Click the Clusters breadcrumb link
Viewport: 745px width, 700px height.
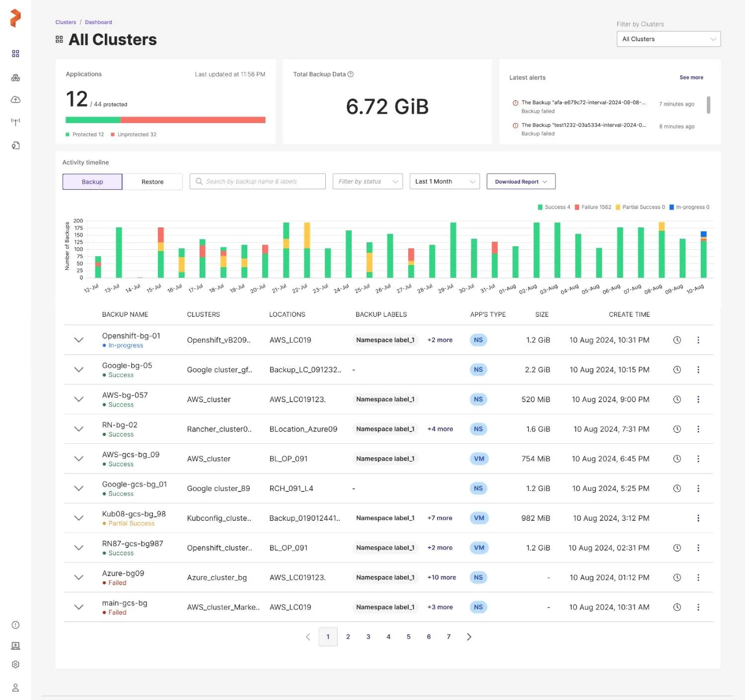coord(66,22)
